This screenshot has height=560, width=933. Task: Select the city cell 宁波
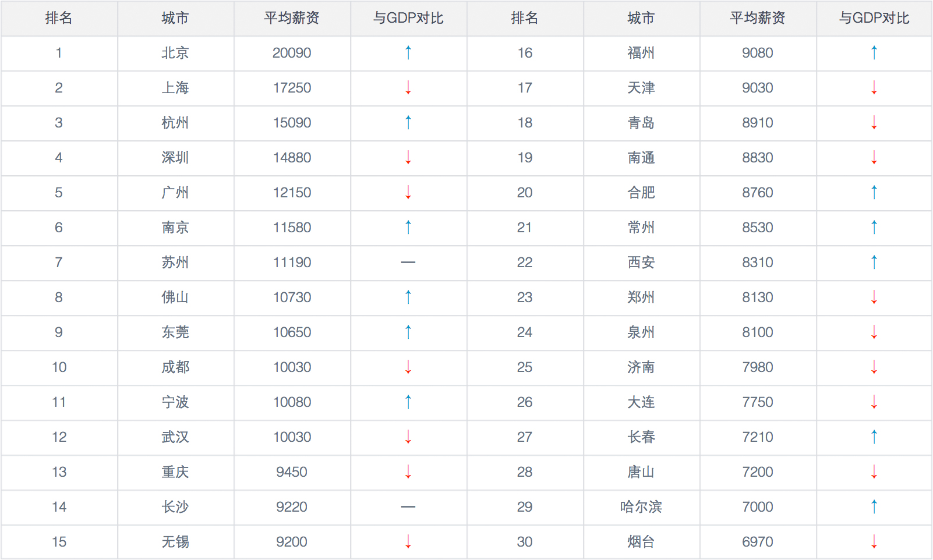tap(175, 402)
